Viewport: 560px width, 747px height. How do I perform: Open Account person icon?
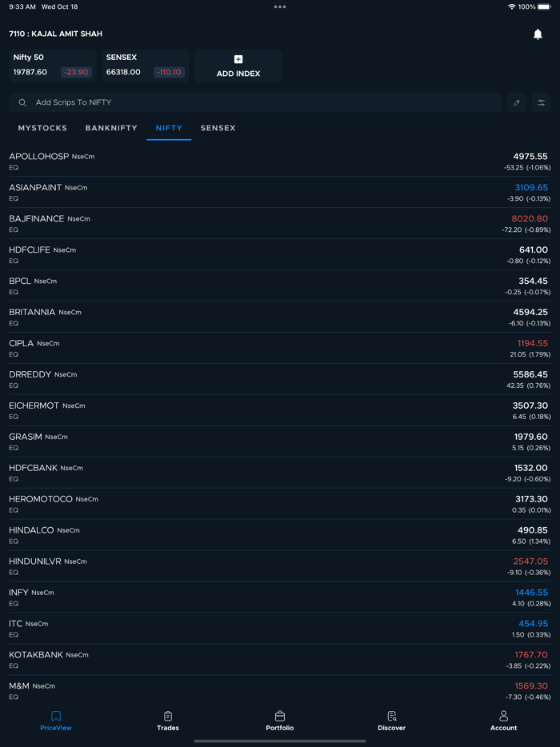[504, 716]
